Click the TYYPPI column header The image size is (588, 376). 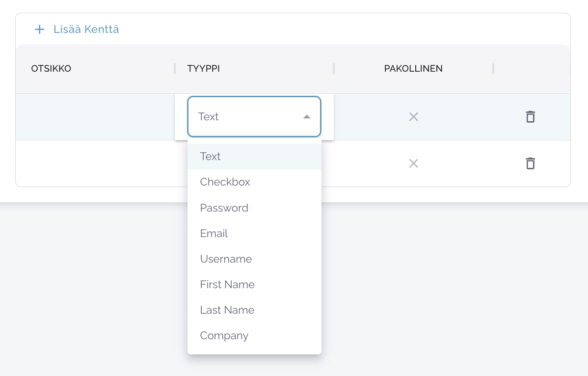coord(204,69)
